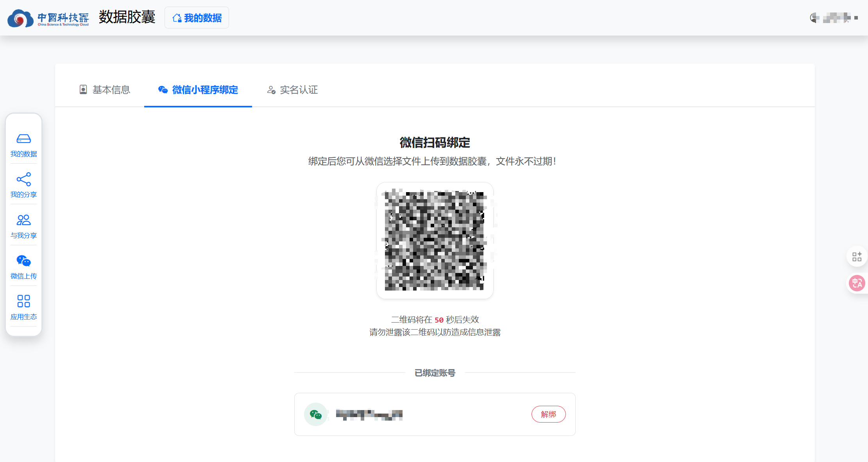Click the pink translate floating icon
The image size is (868, 462).
pyautogui.click(x=857, y=283)
